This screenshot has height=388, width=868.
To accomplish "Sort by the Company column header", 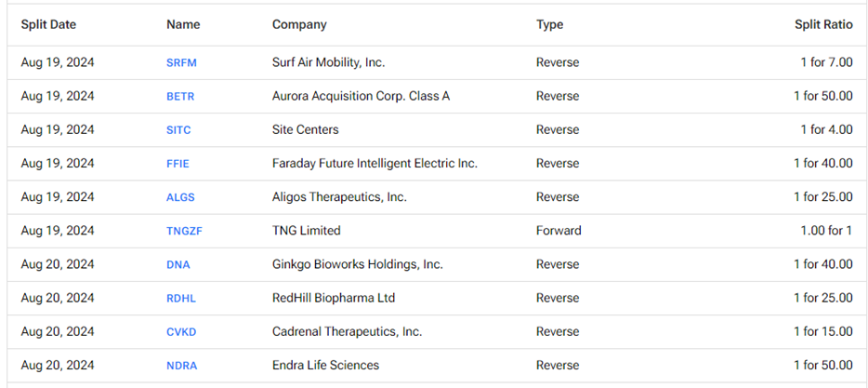I will coord(299,25).
